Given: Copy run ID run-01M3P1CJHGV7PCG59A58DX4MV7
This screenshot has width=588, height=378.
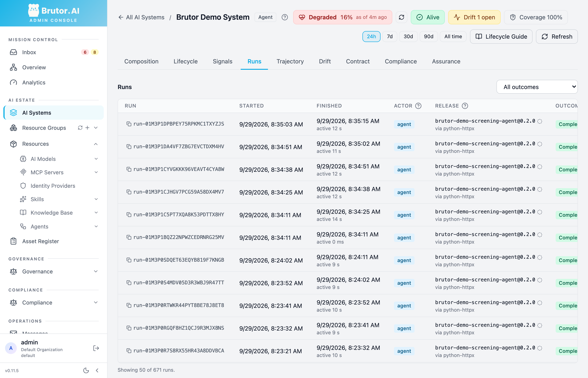Looking at the screenshot, I should click(x=129, y=192).
